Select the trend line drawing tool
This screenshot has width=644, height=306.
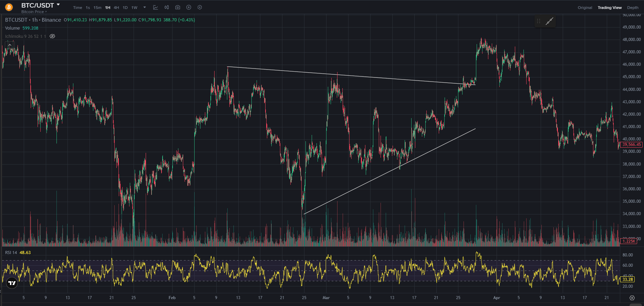(x=549, y=21)
